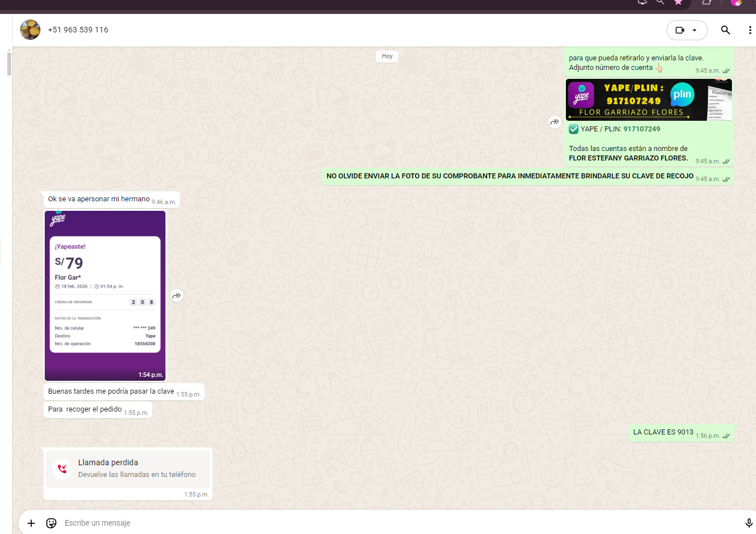Screen dimensions: 756x534
Task: Open the three-dot chat menu
Action: 749,30
